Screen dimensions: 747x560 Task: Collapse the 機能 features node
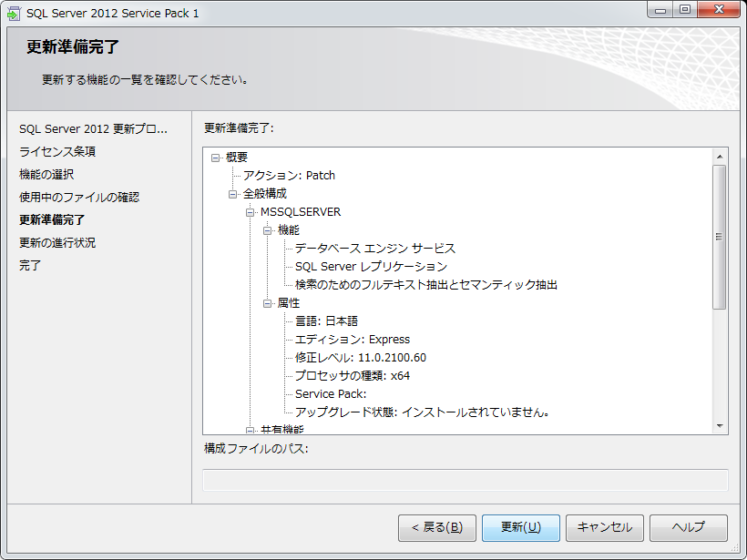click(x=268, y=230)
